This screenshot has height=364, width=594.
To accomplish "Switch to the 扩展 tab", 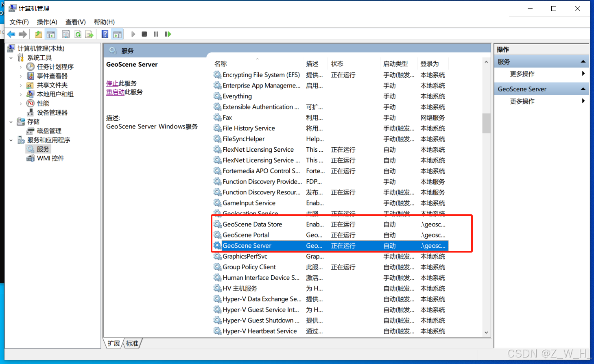I will point(114,343).
